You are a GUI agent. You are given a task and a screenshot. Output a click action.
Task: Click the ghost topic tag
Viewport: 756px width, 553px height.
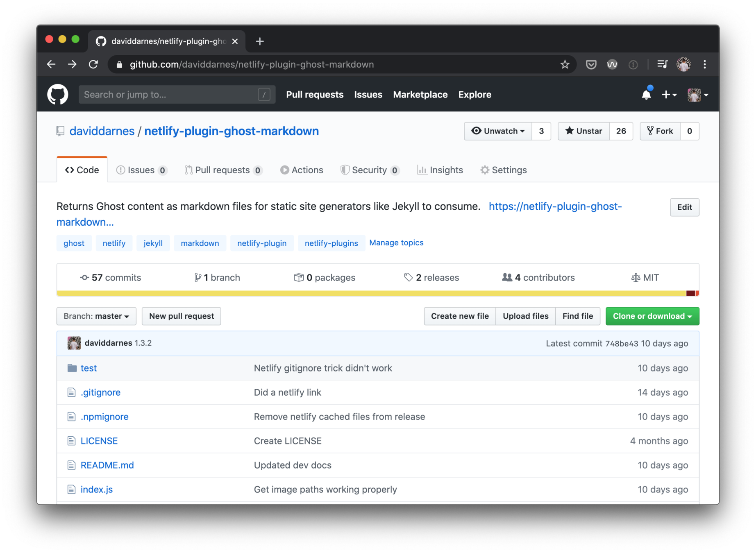[74, 243]
